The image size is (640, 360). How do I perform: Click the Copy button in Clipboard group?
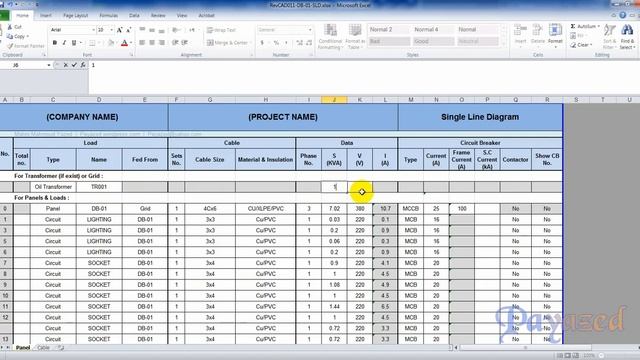[18, 36]
